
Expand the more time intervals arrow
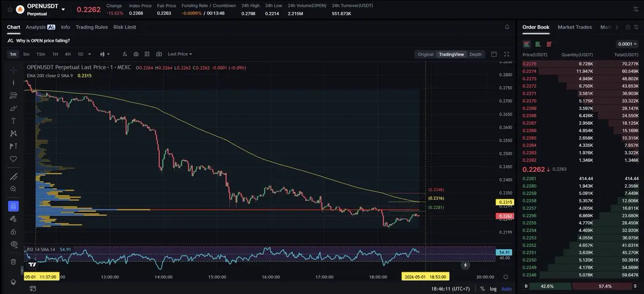[x=90, y=54]
